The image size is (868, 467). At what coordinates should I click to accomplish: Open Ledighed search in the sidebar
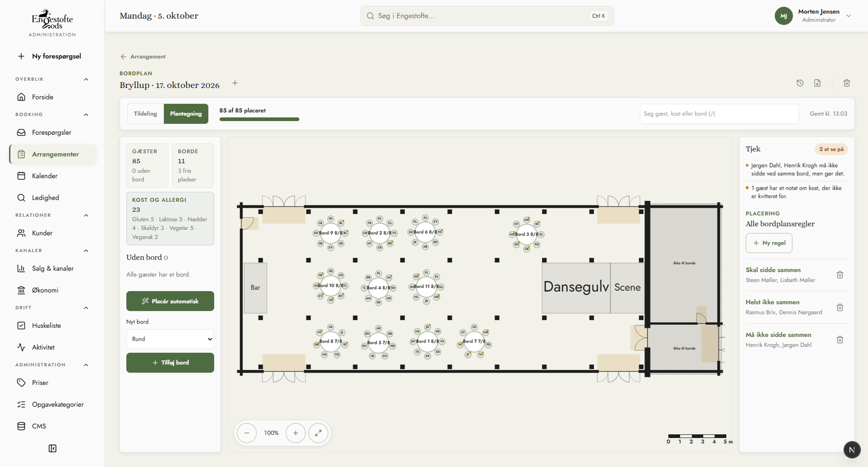[x=53, y=198]
